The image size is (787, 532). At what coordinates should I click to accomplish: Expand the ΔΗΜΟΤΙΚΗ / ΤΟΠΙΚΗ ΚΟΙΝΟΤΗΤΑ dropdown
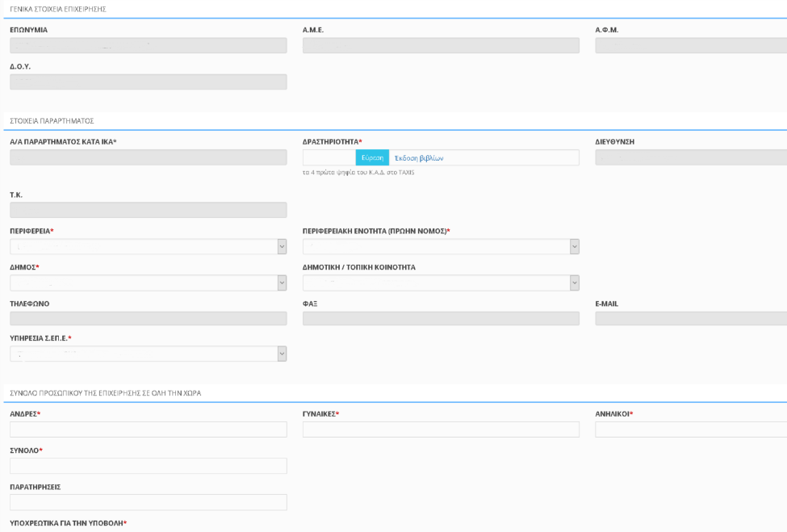click(x=441, y=283)
